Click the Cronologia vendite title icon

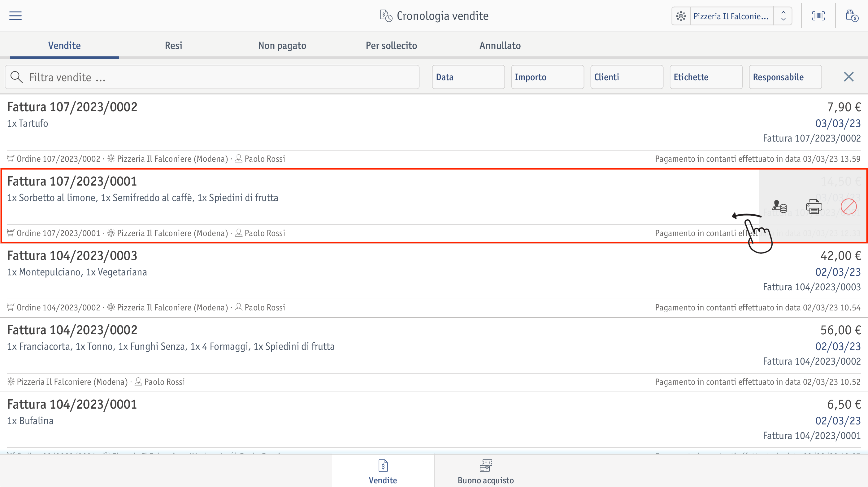coord(386,16)
